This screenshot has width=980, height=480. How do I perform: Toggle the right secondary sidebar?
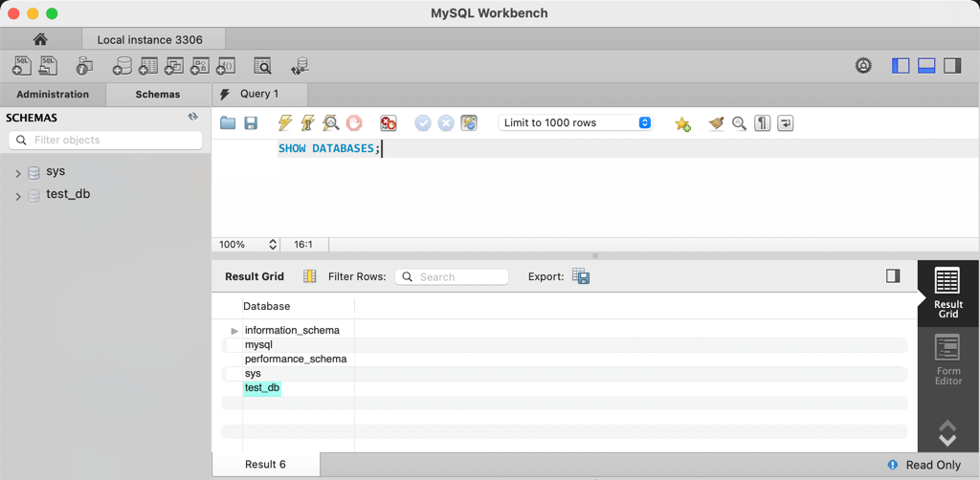coord(952,66)
